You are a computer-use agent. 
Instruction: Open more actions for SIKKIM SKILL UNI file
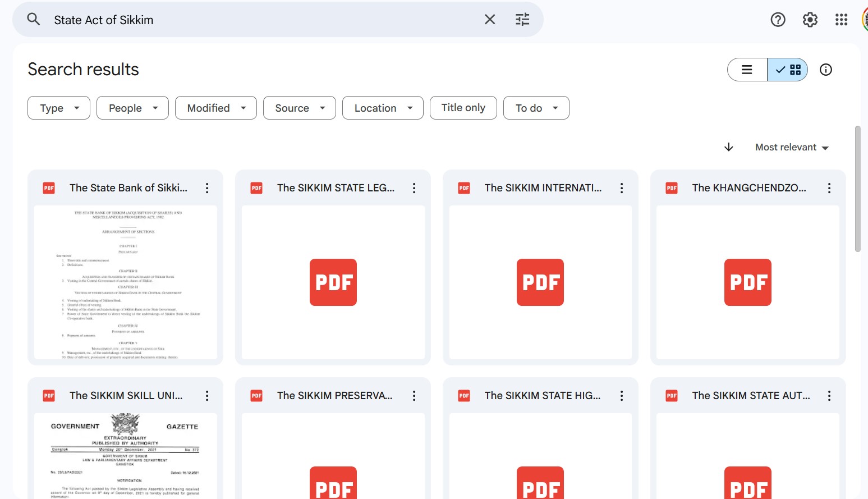pyautogui.click(x=207, y=396)
